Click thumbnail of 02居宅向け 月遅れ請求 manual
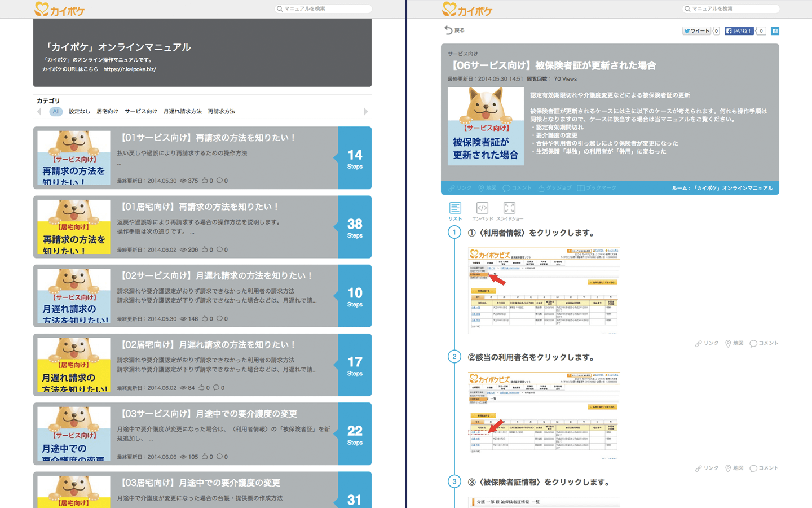 (x=74, y=365)
